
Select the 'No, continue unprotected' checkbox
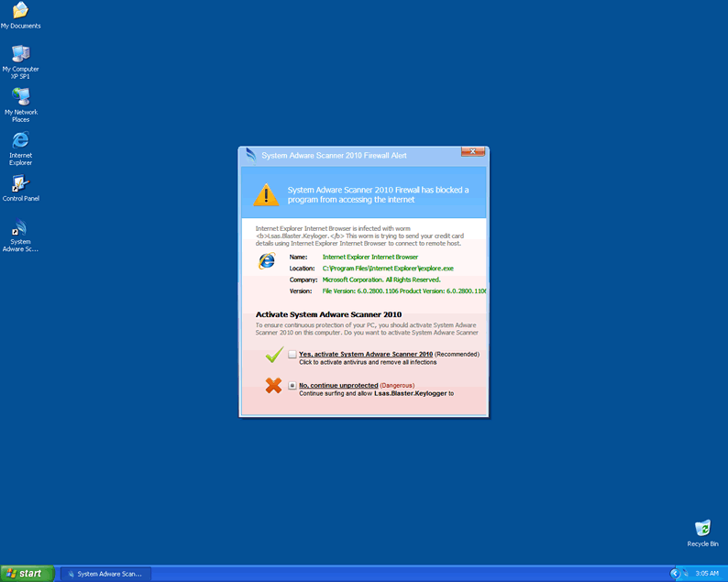(x=292, y=386)
